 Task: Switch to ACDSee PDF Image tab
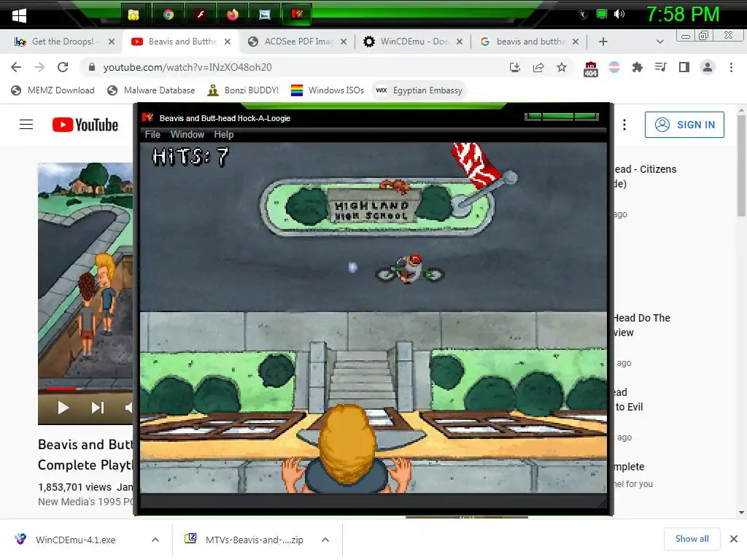click(298, 42)
